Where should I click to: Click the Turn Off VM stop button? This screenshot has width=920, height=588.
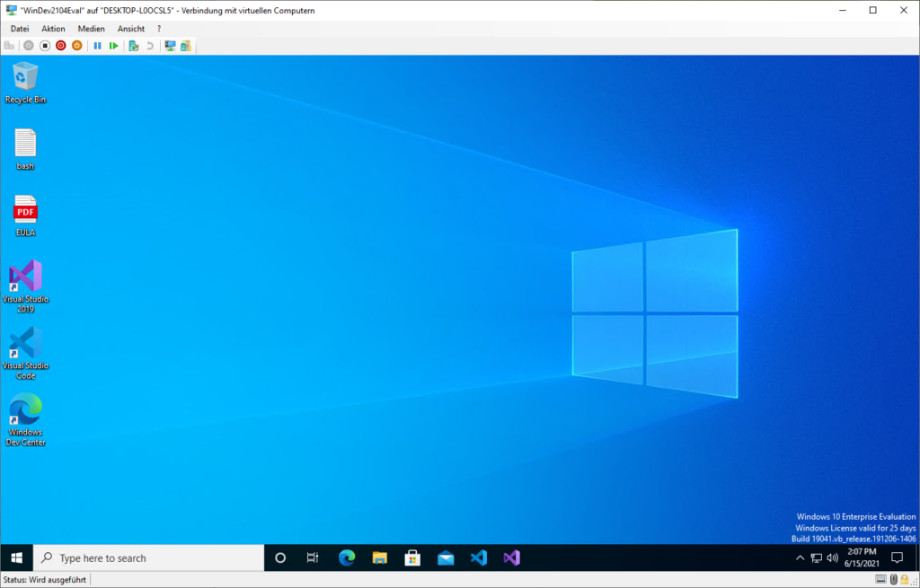pyautogui.click(x=45, y=46)
